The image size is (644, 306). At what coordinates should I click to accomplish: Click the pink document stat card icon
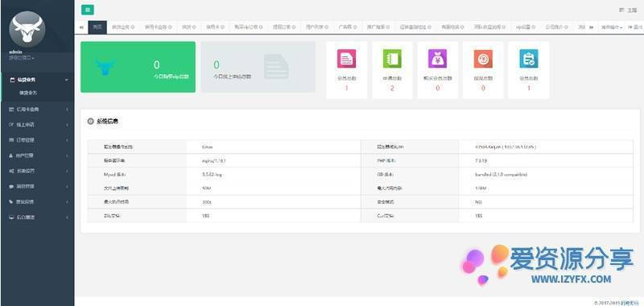tap(346, 58)
